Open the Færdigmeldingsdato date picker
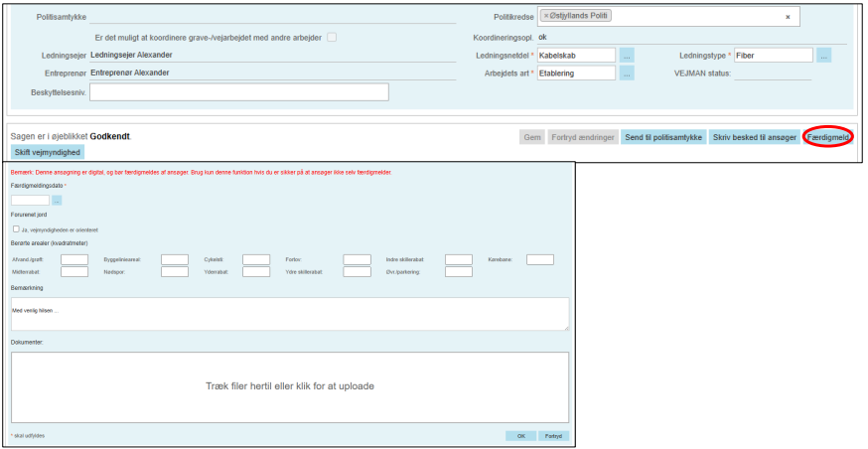This screenshot has width=868, height=449. click(57, 201)
